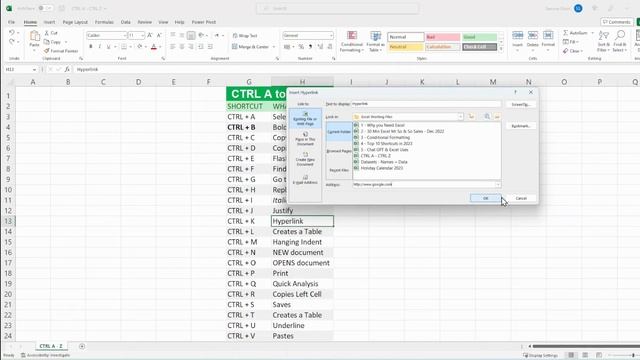Click the Percent Style icon
The image size is (640, 360).
click(x=301, y=47)
